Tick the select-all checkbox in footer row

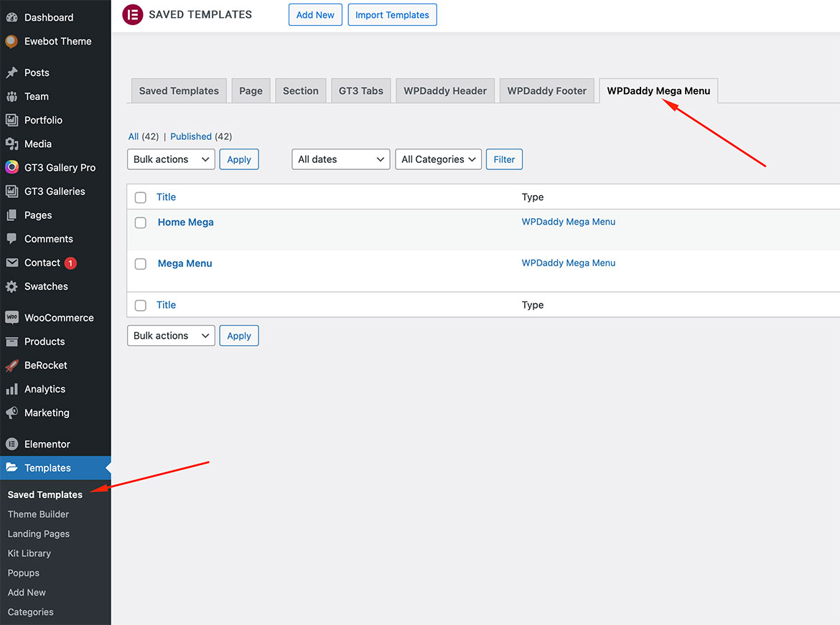(140, 305)
